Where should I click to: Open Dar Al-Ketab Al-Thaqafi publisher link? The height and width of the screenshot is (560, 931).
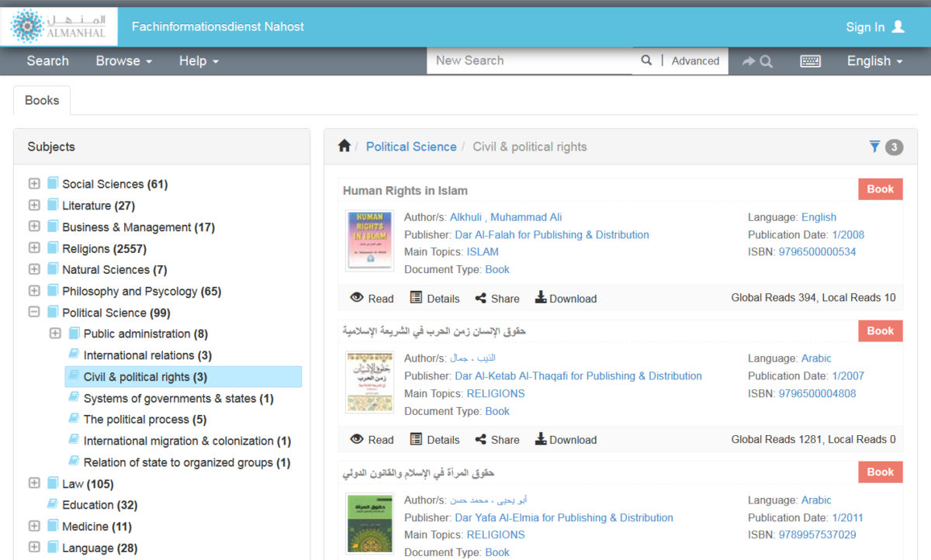[x=579, y=375]
